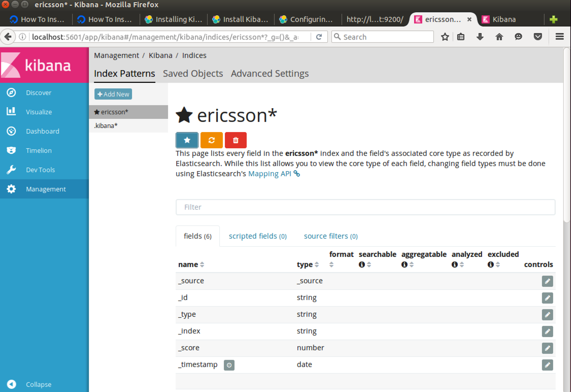Image resolution: width=571 pixels, height=392 pixels.
Task: Reload the page in Firefox
Action: (x=319, y=37)
